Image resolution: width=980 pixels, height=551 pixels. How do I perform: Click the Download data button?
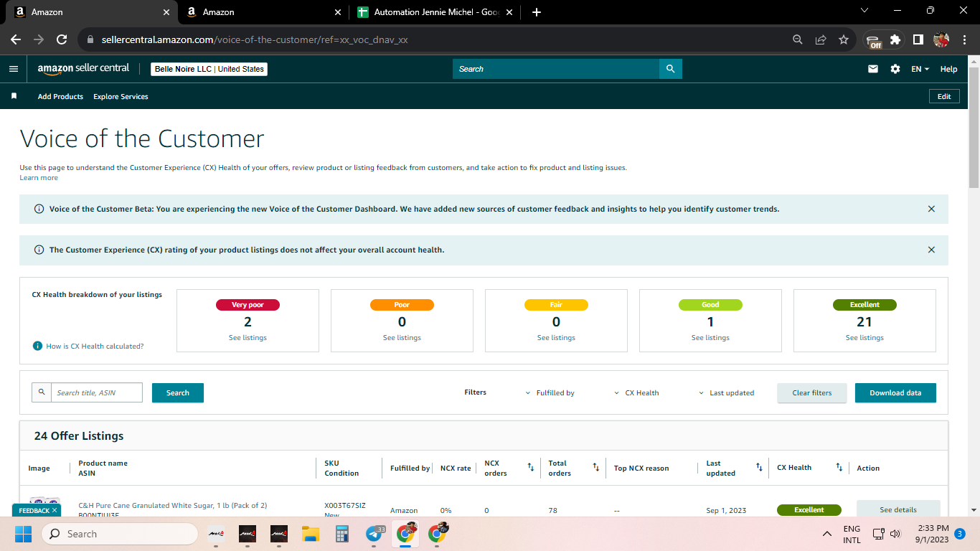click(x=895, y=392)
